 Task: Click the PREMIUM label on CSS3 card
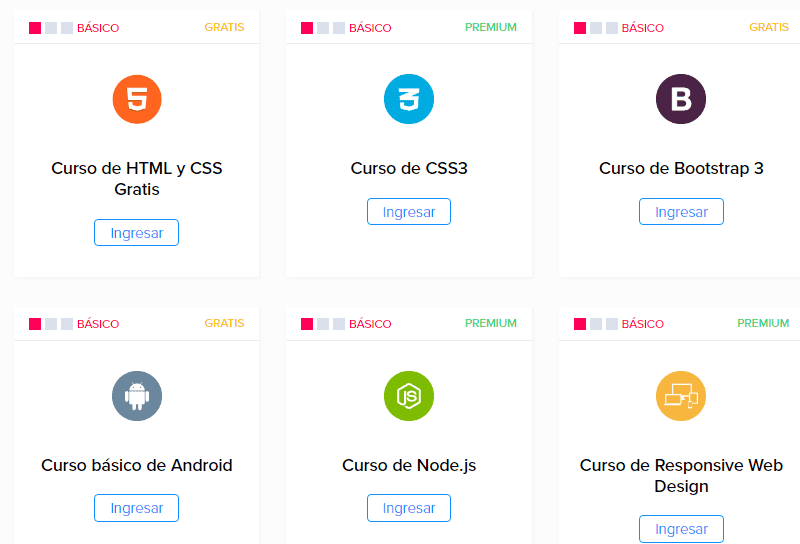491,27
